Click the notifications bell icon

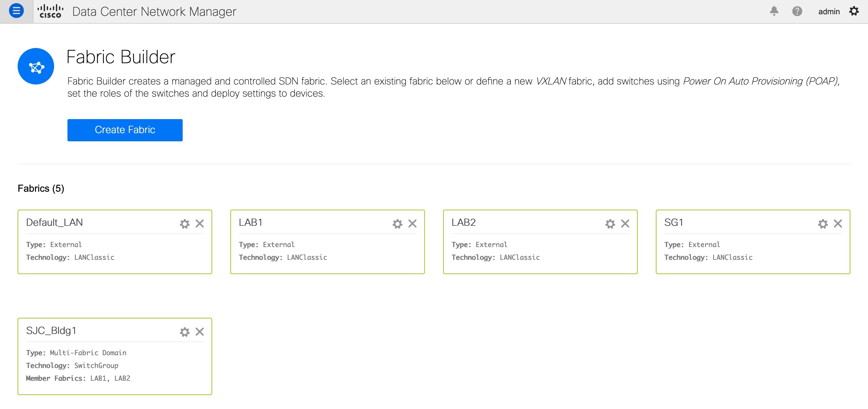tap(774, 11)
